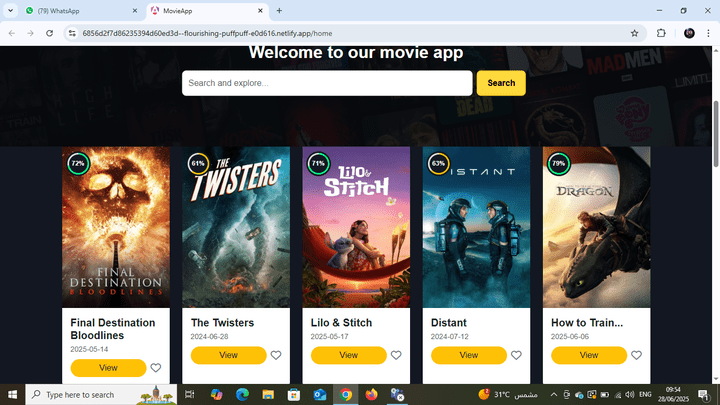Click the Chrome taskbar icon
Screen dimensions: 720x405
point(346,394)
